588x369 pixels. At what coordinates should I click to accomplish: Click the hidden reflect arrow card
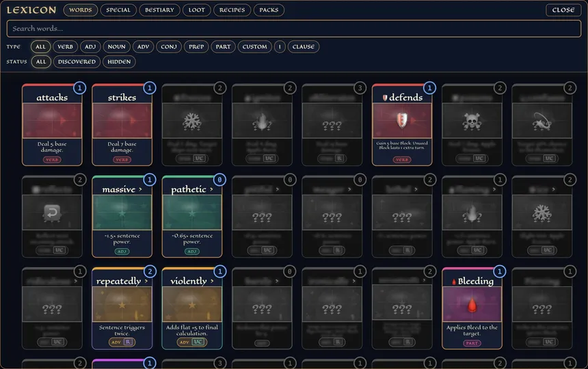click(x=52, y=217)
